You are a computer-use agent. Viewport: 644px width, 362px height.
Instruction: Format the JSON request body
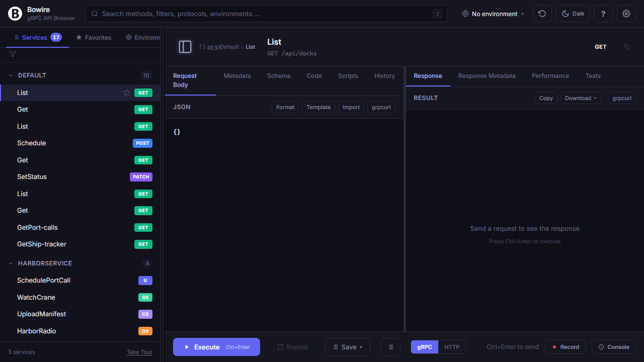click(285, 107)
